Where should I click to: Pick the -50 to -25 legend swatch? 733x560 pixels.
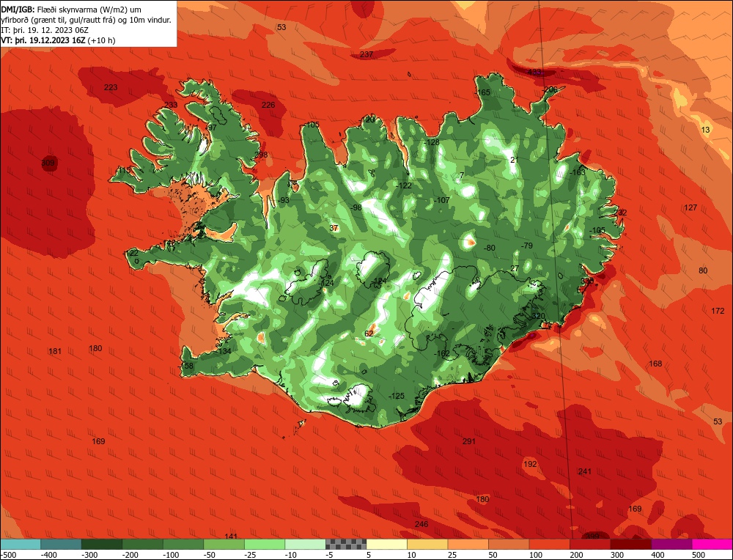[x=224, y=544]
